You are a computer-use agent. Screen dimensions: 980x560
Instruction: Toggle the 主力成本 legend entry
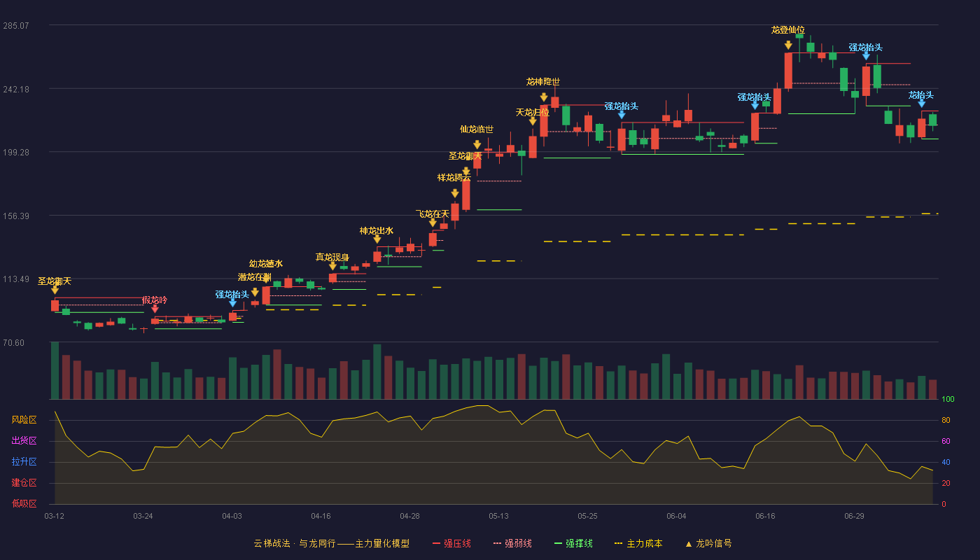(638, 543)
